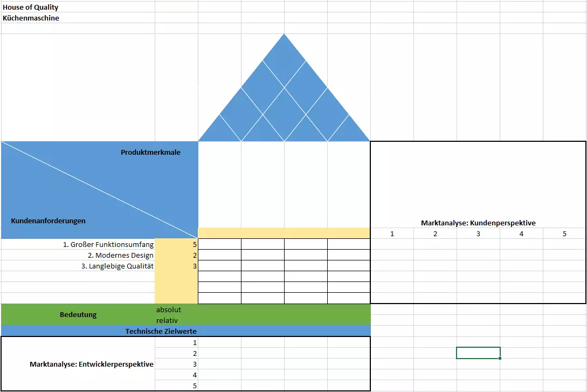Click first matrix cell in Großer Funktionsumfang row
This screenshot has width=587, height=392.
pyautogui.click(x=219, y=244)
